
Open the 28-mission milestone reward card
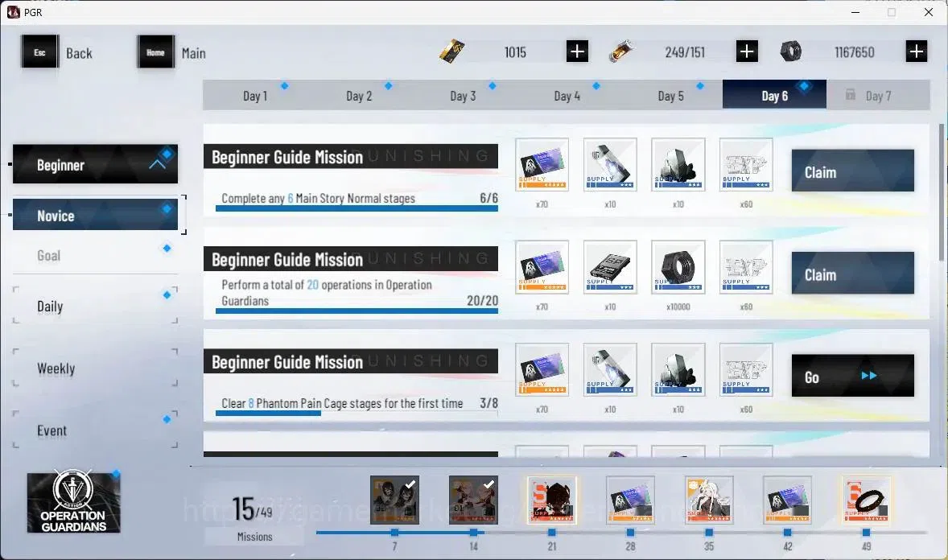point(630,500)
